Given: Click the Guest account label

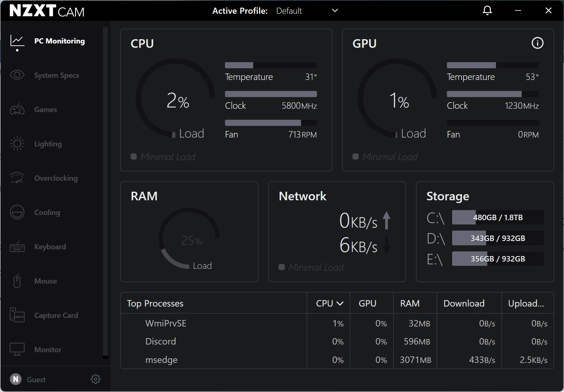Looking at the screenshot, I should tap(36, 380).
